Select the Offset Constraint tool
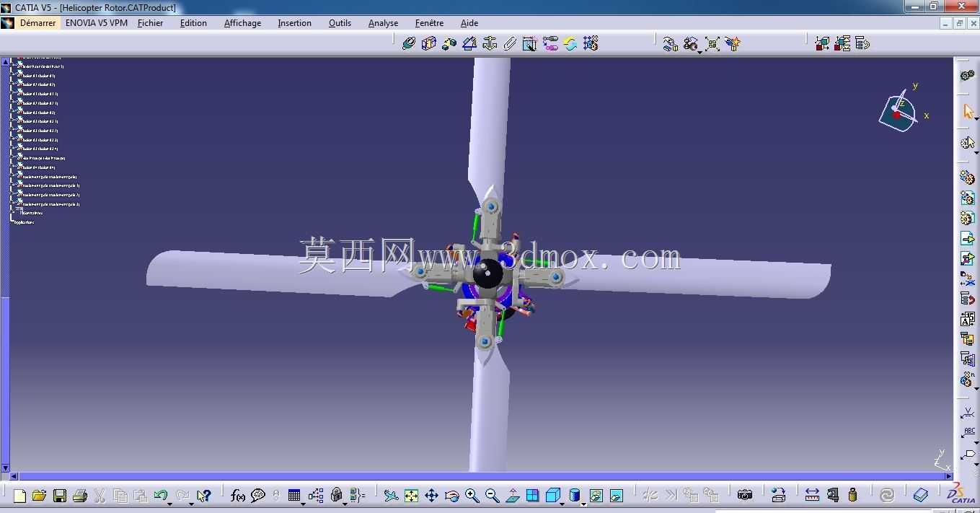 pyautogui.click(x=449, y=43)
